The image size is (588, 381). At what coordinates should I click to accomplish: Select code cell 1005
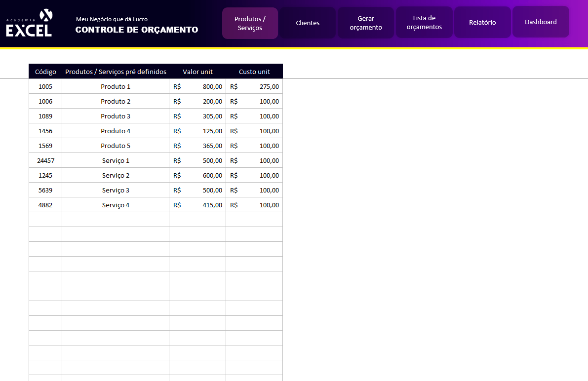[45, 87]
